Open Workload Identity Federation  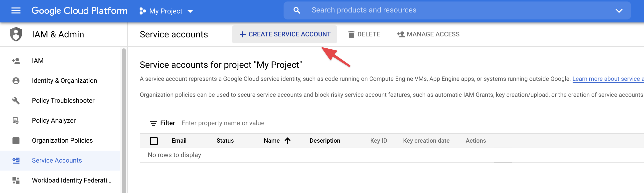pos(60,181)
